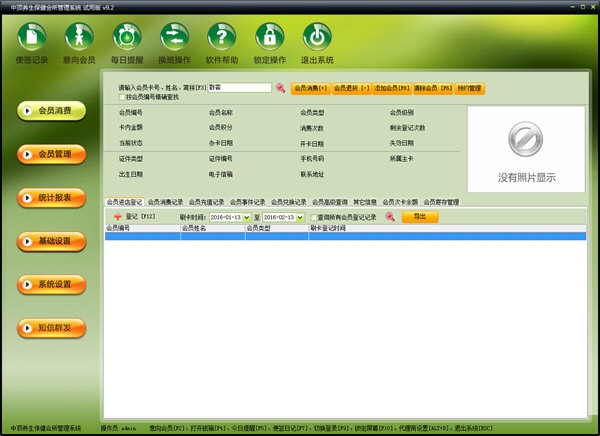Viewport: 600px width, 436px height.
Task: Switch to the 会员次卡余额 tab
Action: (x=400, y=202)
